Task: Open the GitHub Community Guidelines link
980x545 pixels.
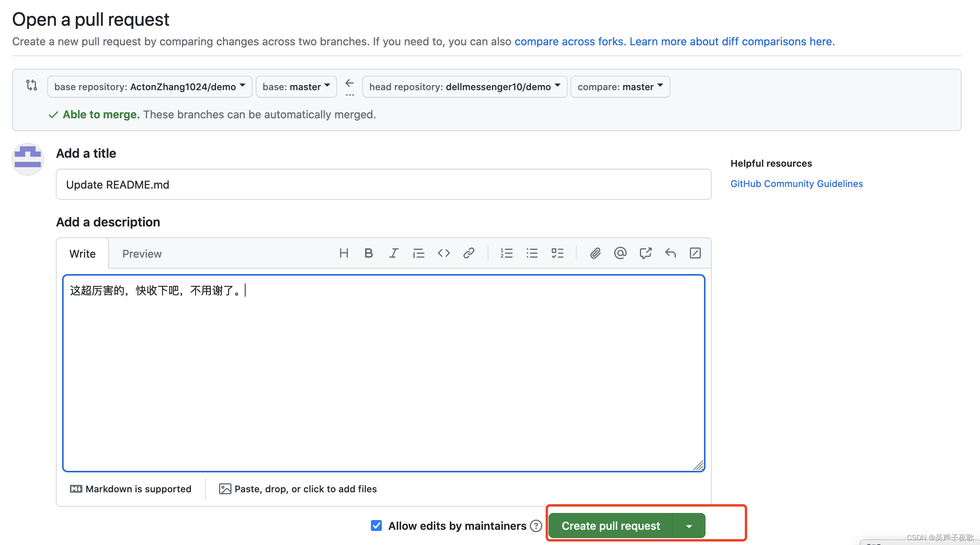Action: click(x=796, y=183)
